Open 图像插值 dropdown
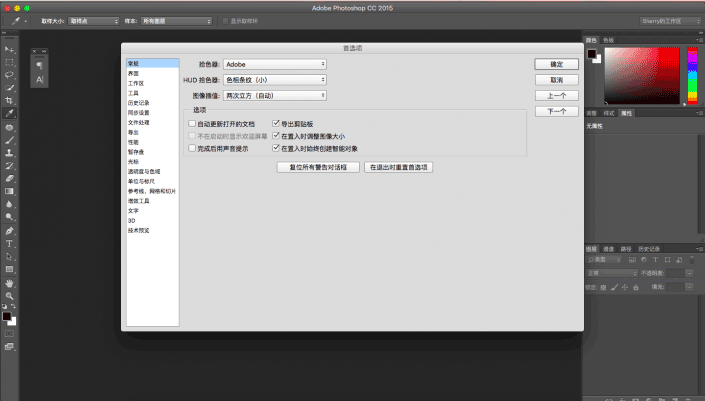This screenshot has width=705, height=401. click(275, 96)
